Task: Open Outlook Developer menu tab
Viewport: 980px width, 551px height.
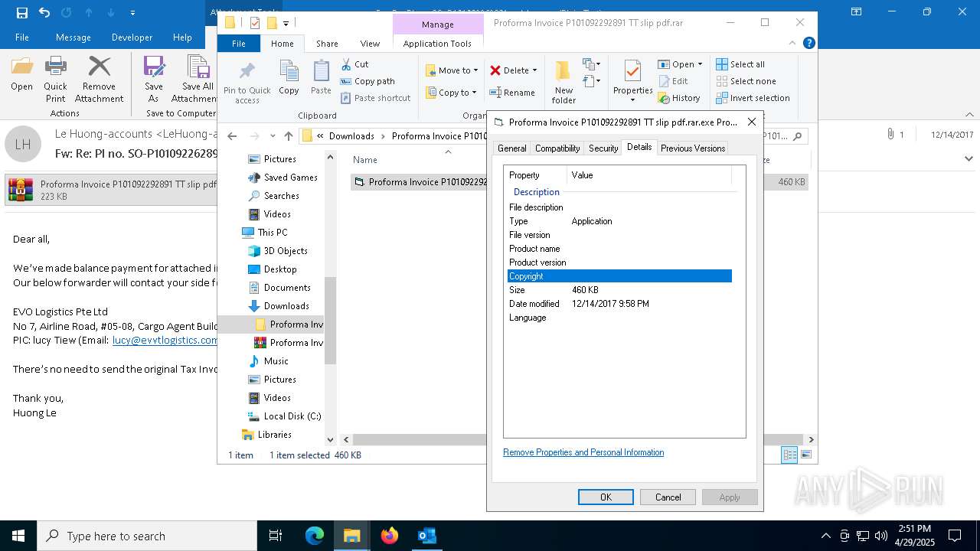Action: coord(132,37)
